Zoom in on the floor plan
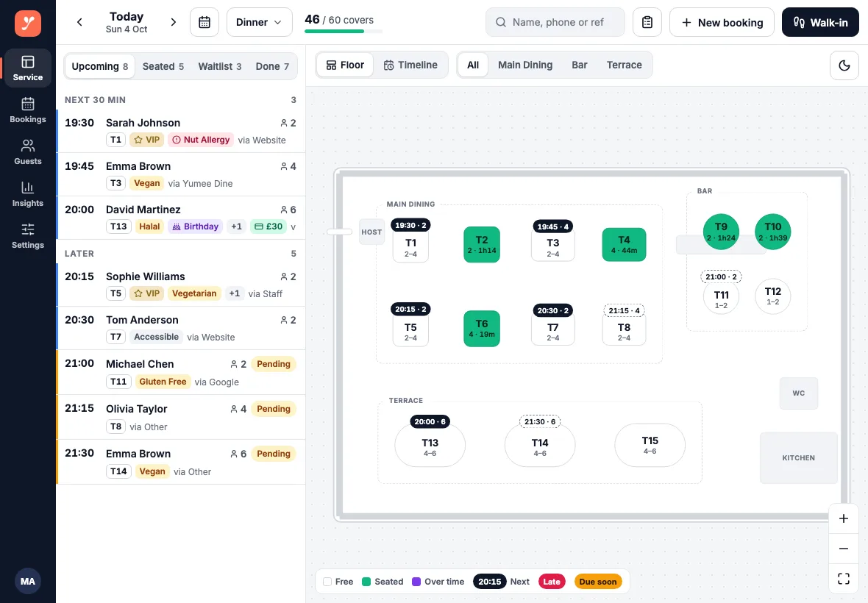The width and height of the screenshot is (868, 603). pyautogui.click(x=844, y=518)
